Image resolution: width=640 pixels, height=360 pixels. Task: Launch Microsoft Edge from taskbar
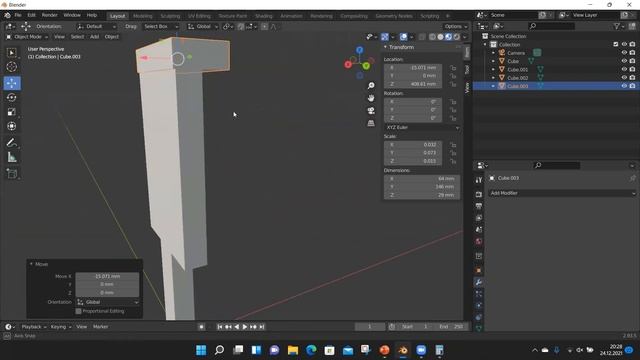(x=311, y=350)
